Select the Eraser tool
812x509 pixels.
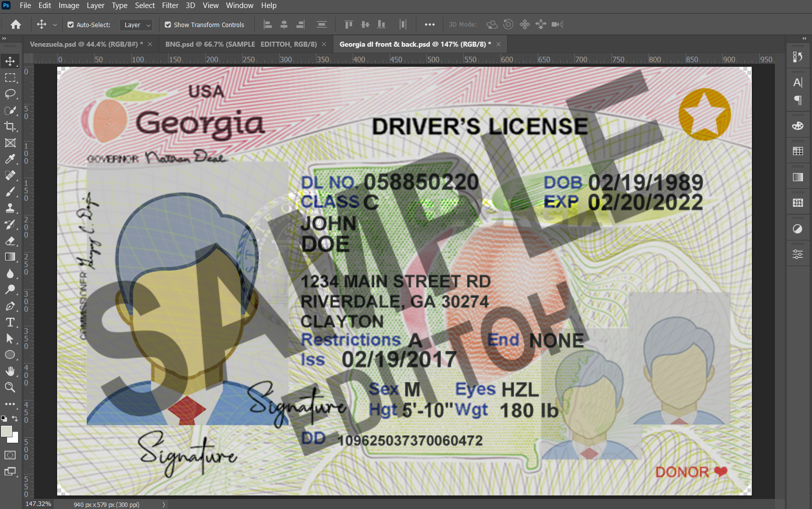tap(10, 241)
